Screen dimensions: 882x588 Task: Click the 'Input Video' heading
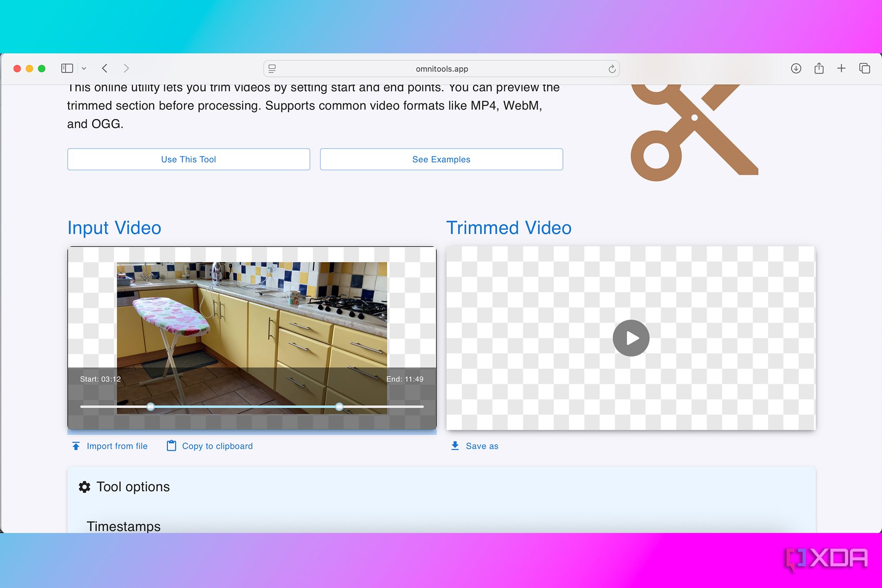114,228
